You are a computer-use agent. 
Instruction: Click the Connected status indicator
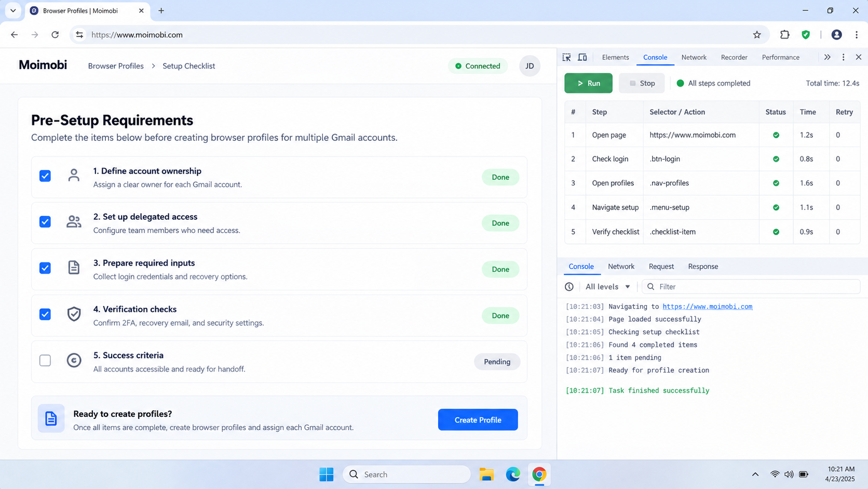478,66
